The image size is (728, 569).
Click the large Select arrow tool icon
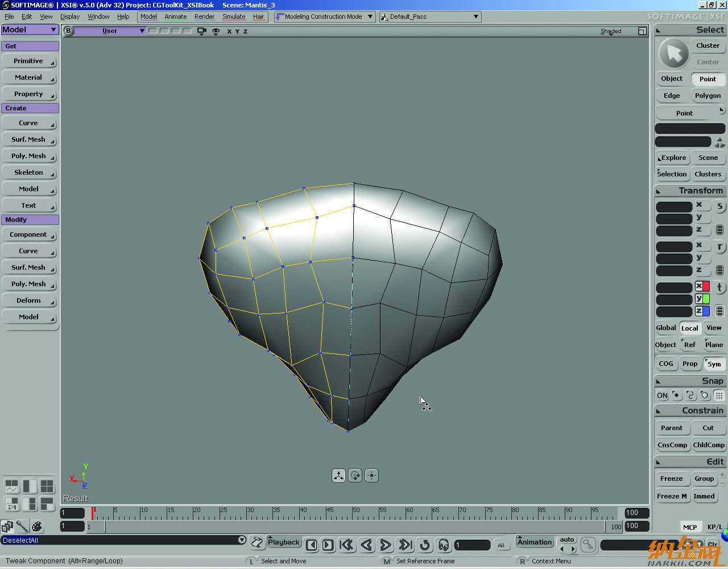[x=673, y=53]
